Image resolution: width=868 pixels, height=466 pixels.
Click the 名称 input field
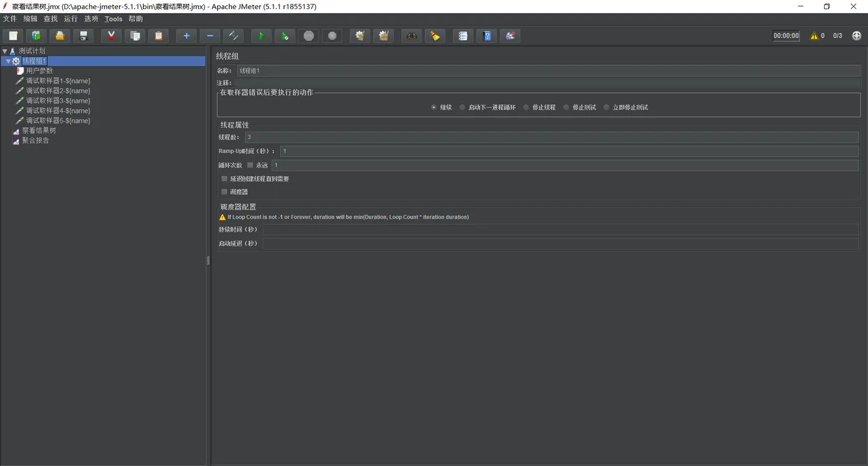click(x=549, y=71)
